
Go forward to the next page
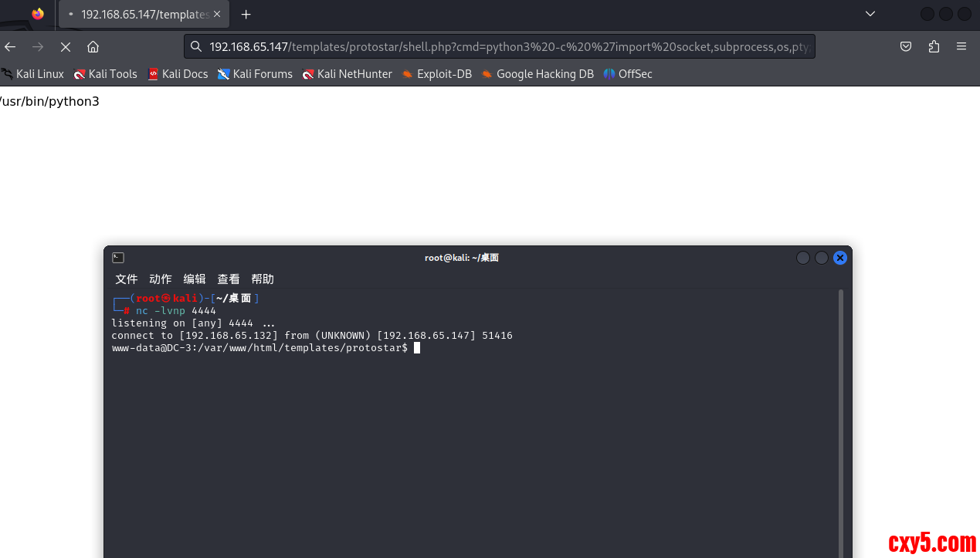click(38, 47)
